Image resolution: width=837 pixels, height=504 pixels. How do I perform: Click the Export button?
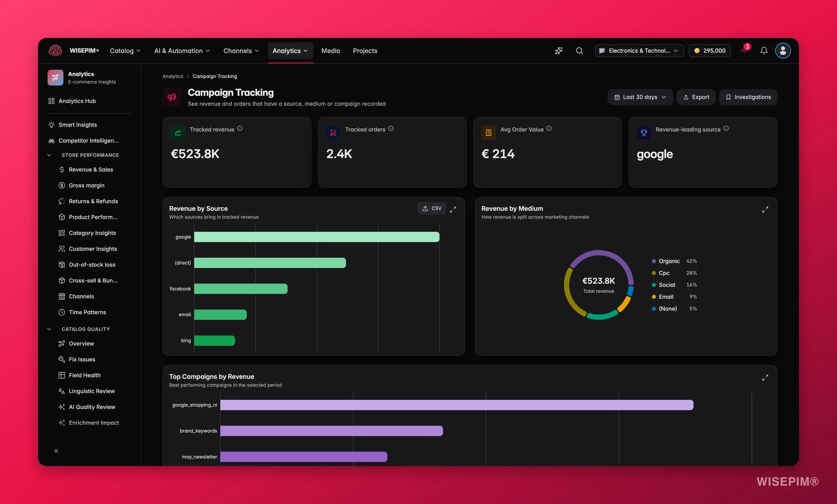click(x=696, y=97)
